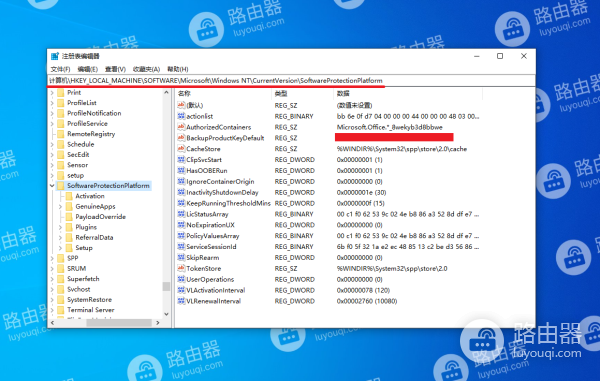The height and width of the screenshot is (381, 600).
Task: Click the ServiceSessionId binary icon
Action: tap(181, 247)
